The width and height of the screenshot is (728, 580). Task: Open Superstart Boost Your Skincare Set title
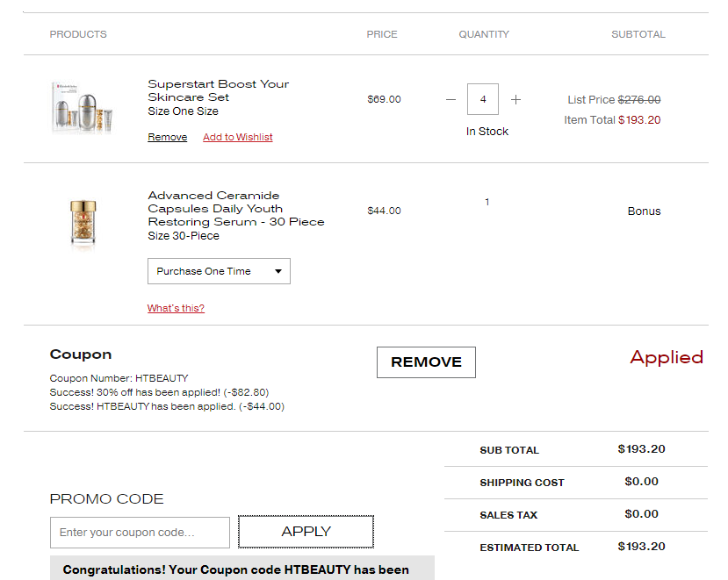click(218, 90)
